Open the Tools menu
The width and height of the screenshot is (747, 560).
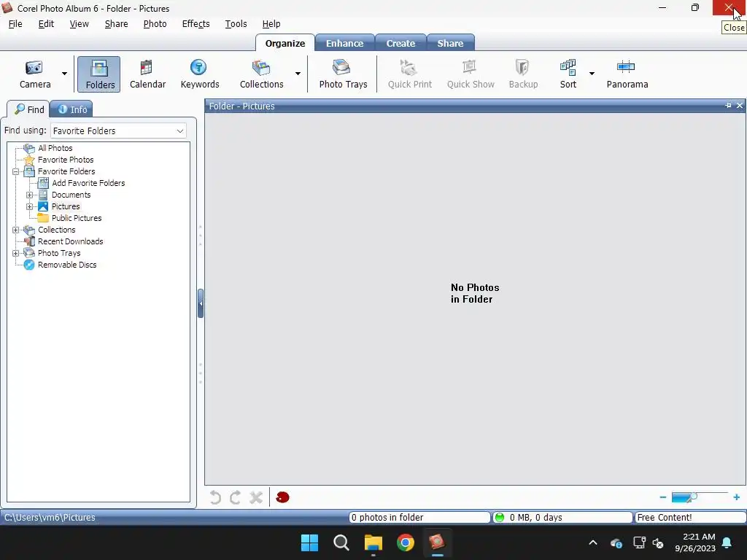point(236,24)
